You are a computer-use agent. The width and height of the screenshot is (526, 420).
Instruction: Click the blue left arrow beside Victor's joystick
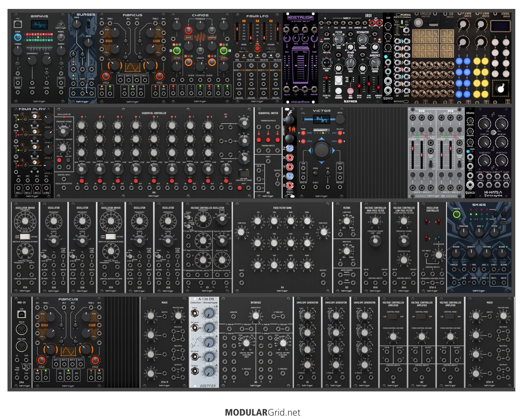tap(309, 150)
